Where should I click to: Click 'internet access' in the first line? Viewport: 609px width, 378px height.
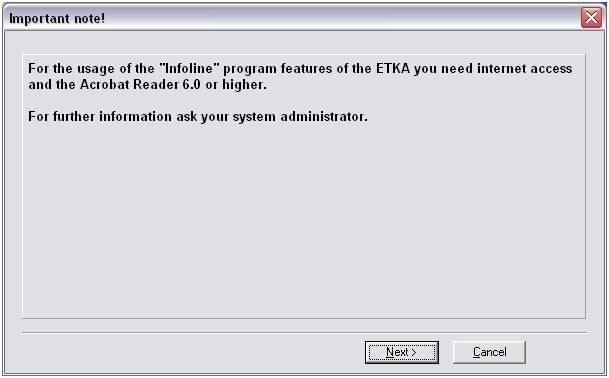[x=524, y=69]
